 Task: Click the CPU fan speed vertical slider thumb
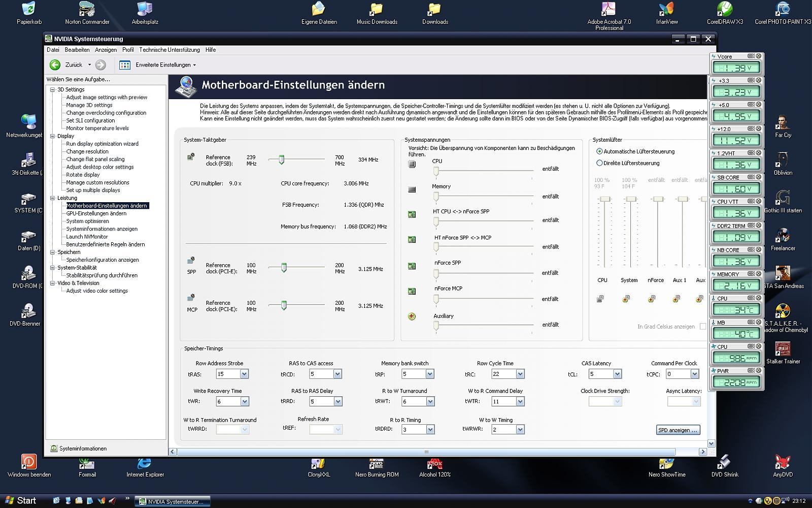tap(604, 199)
